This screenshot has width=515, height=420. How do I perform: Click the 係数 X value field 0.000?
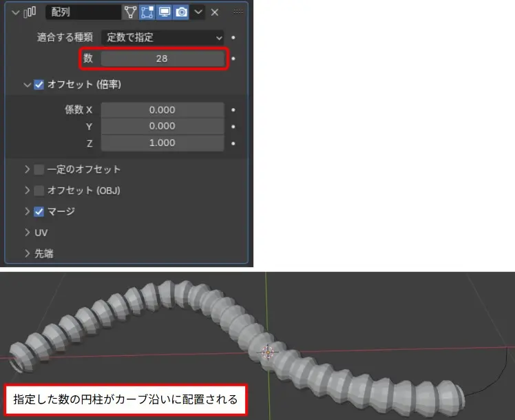(162, 109)
